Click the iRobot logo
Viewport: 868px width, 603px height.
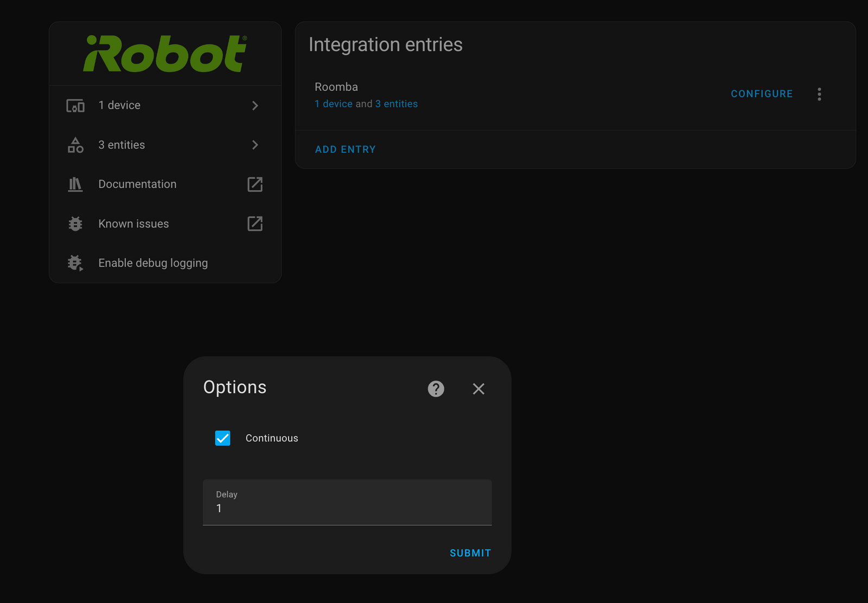164,52
